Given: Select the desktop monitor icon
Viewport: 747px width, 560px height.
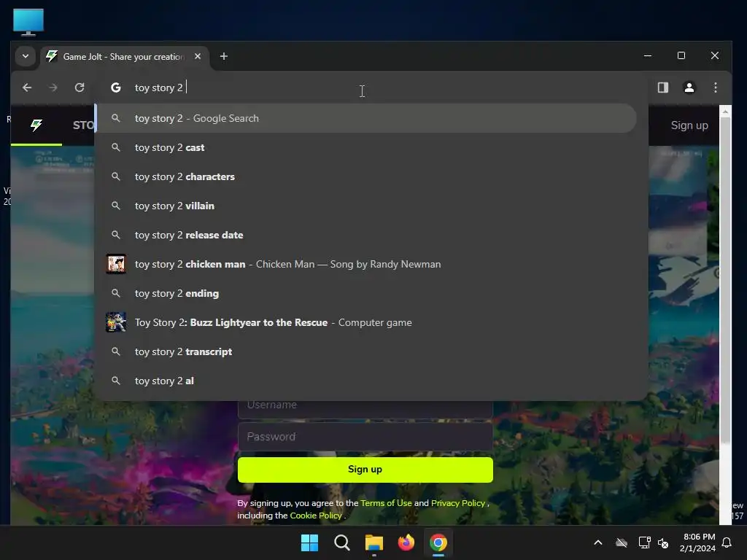Looking at the screenshot, I should [28, 22].
